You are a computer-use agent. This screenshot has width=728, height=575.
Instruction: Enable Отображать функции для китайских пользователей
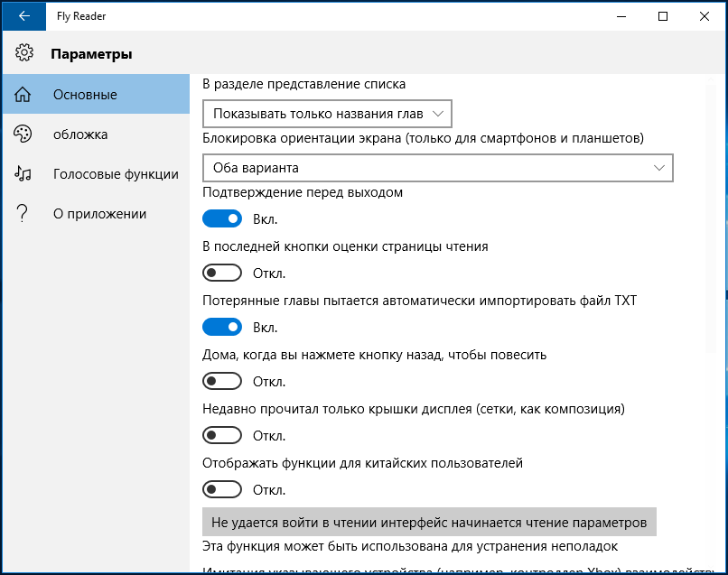tap(222, 489)
